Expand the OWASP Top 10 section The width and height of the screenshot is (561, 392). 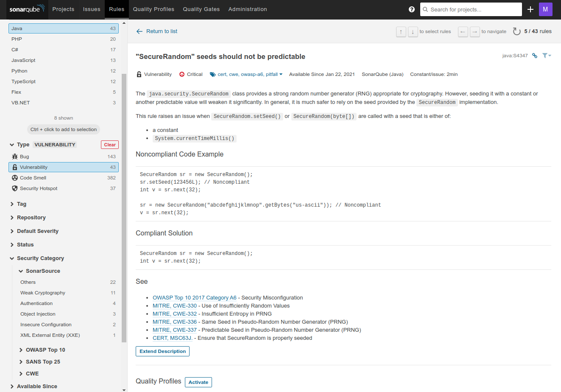[46, 350]
